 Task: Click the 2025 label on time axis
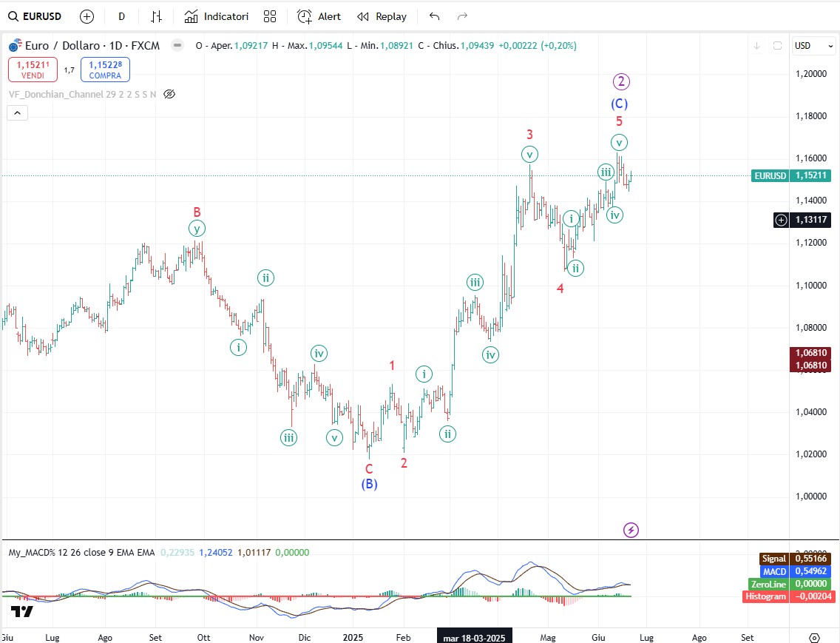(x=353, y=637)
